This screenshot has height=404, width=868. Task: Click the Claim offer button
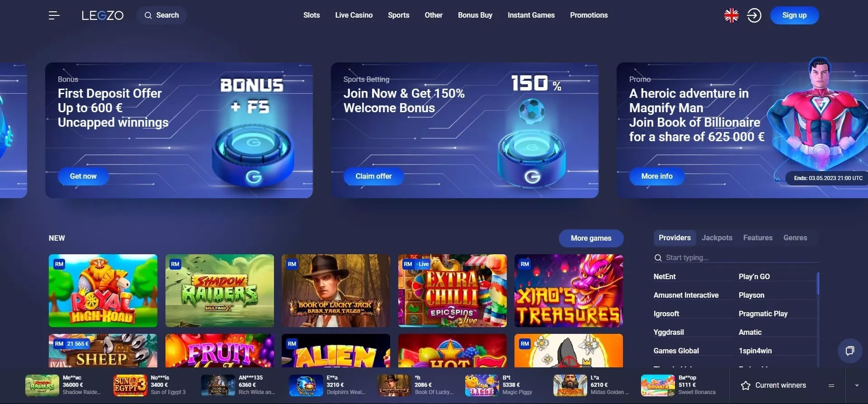[x=373, y=176]
